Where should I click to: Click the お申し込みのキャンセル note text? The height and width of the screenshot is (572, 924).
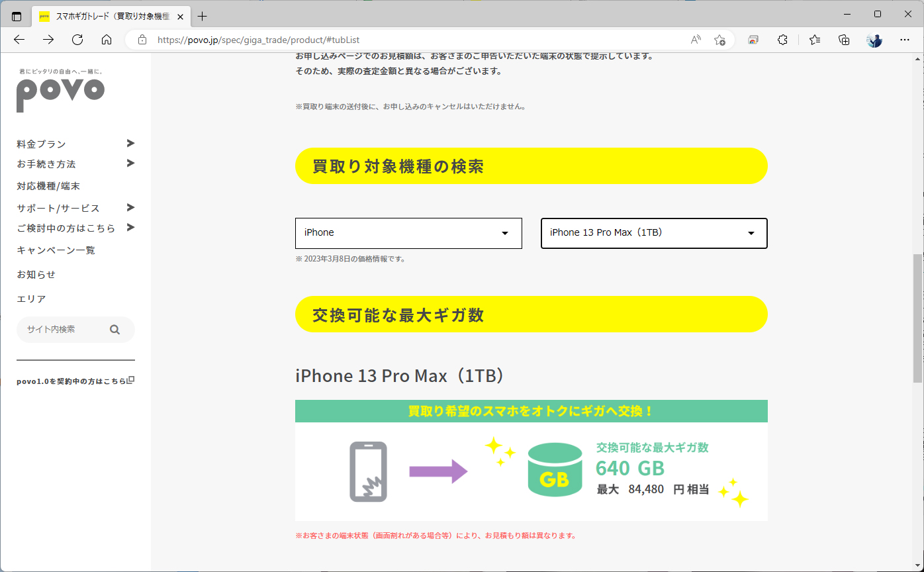pos(410,106)
